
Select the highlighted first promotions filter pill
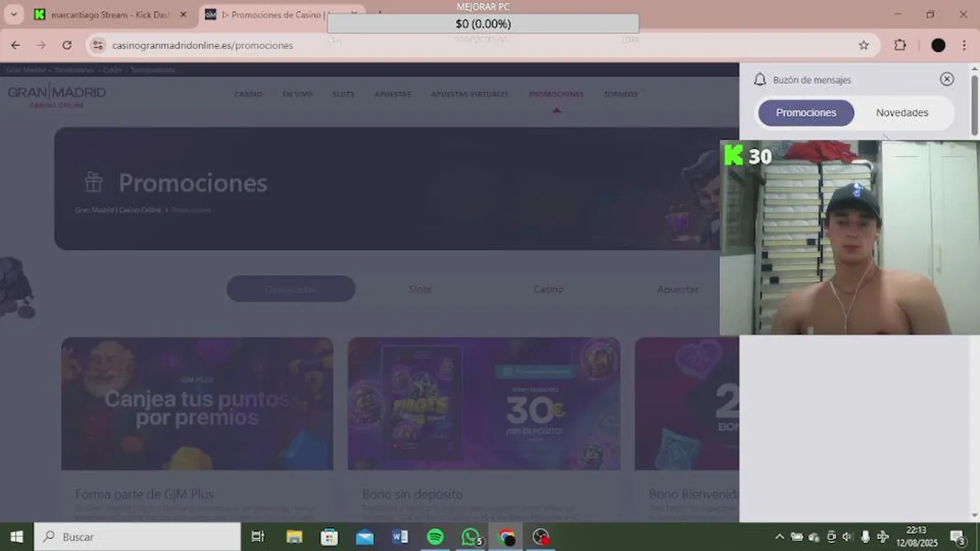point(291,289)
